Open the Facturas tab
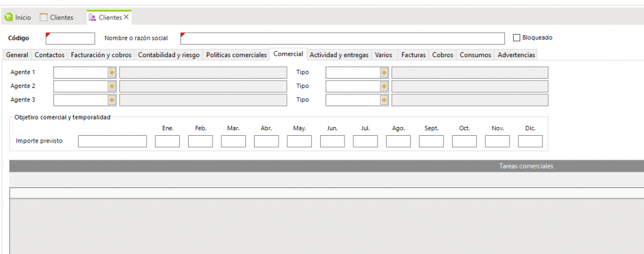This screenshot has height=254, width=644. tap(414, 55)
